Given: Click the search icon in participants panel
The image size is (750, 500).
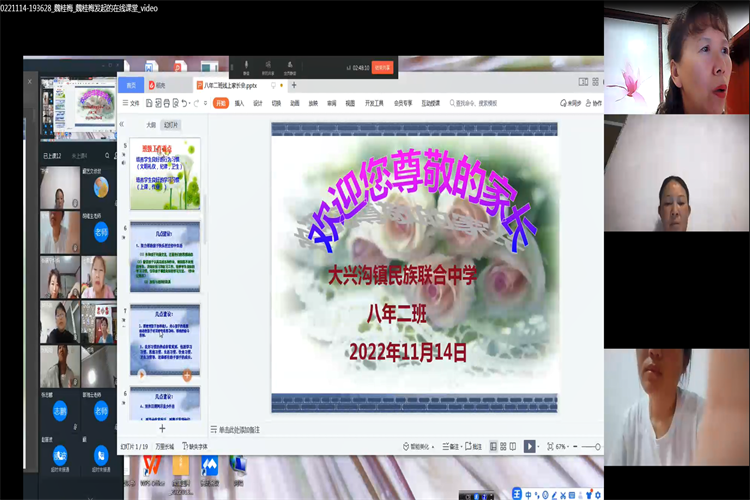Looking at the screenshot, I should click(x=107, y=156).
